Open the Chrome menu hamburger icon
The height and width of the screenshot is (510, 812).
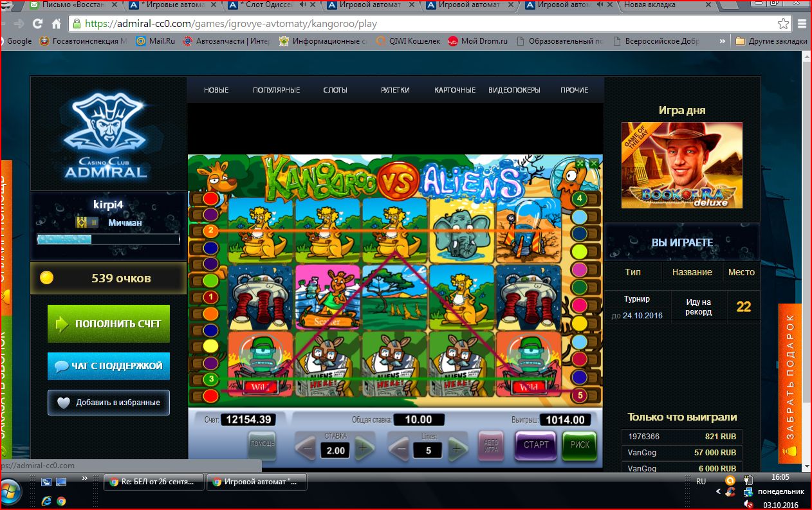[802, 24]
